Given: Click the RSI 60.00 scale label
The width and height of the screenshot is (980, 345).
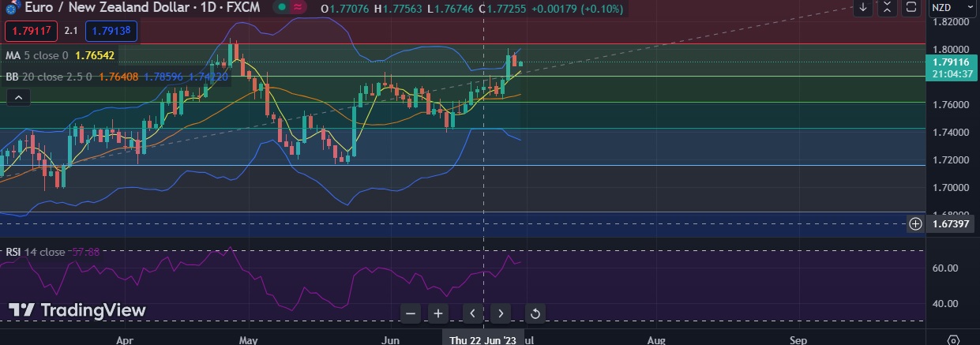Looking at the screenshot, I should pos(947,268).
